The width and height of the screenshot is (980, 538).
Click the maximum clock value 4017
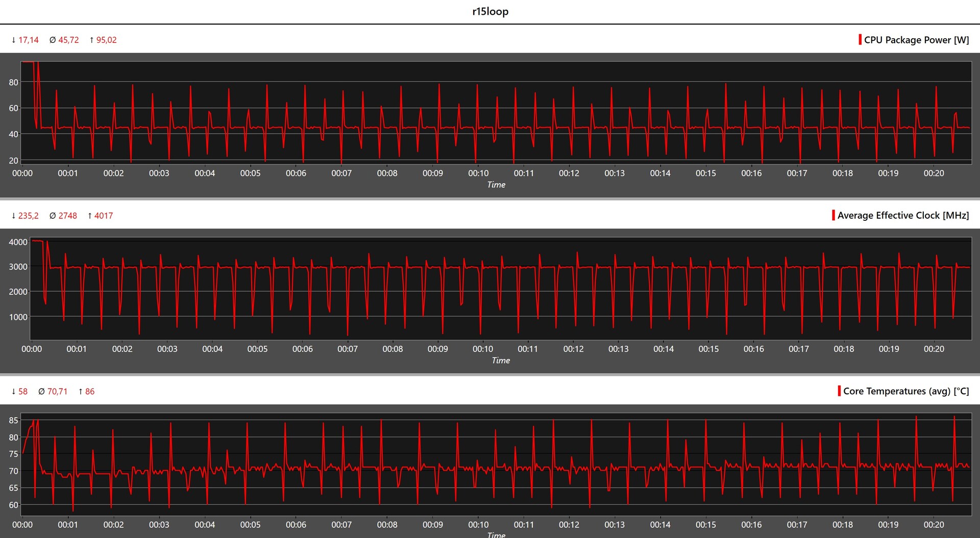click(103, 216)
